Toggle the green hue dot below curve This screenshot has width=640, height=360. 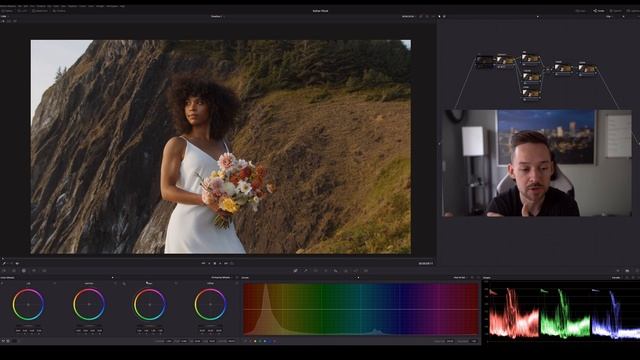pyautogui.click(x=260, y=341)
